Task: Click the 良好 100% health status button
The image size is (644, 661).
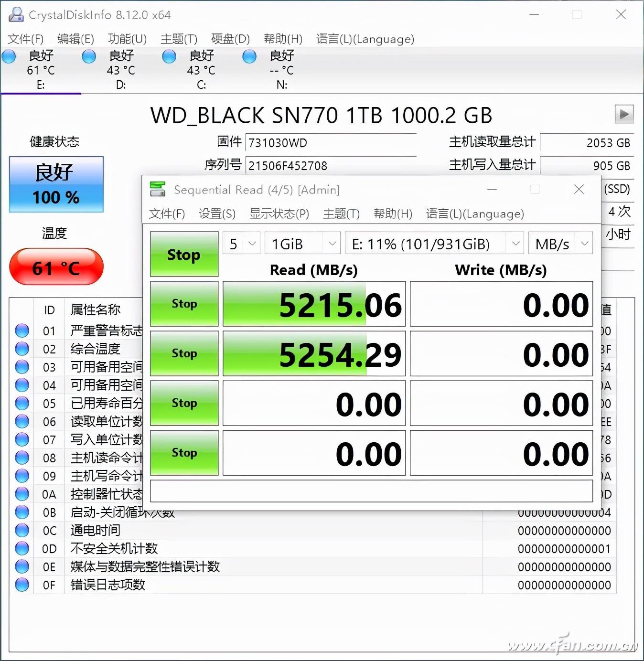Action: pyautogui.click(x=56, y=184)
